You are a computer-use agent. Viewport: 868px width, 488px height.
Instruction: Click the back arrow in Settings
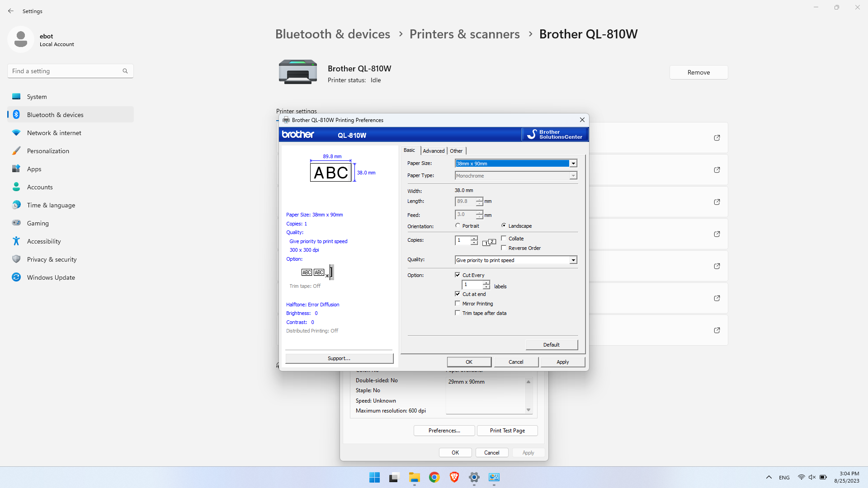pyautogui.click(x=11, y=11)
